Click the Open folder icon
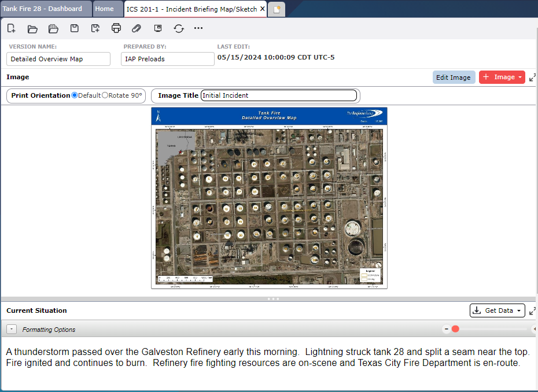Image resolution: width=538 pixels, height=392 pixels. [32, 28]
